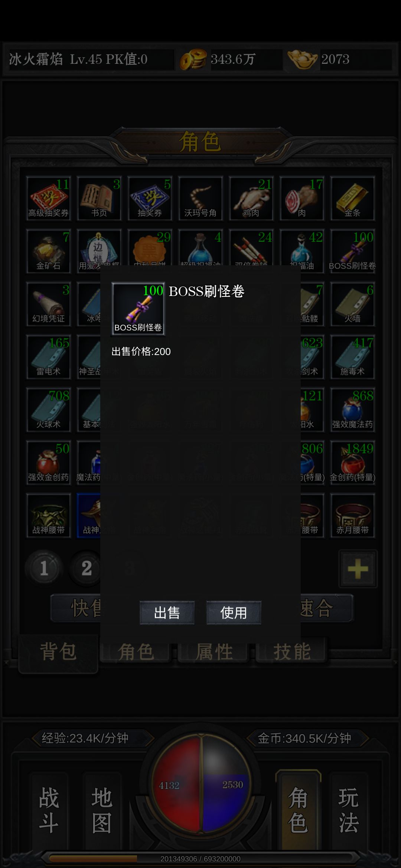401x868 pixels.
Task: Open the 技能 skills tab
Action: [292, 651]
